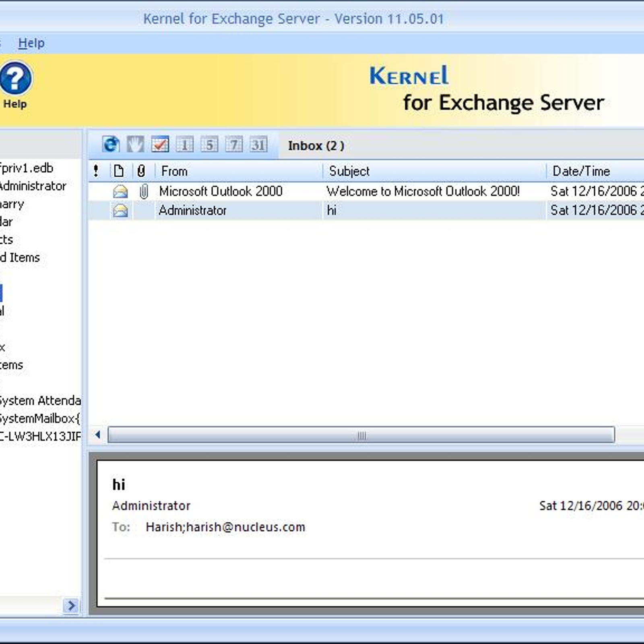Click the grayed-out hand icon in toolbar
The width and height of the screenshot is (644, 644).
point(135,144)
